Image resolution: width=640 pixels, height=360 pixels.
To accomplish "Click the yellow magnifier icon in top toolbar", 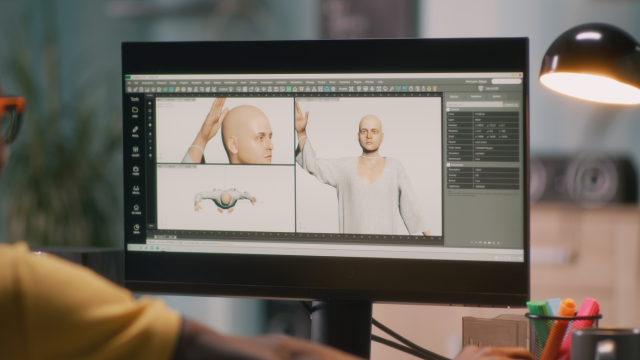I will pyautogui.click(x=177, y=89).
